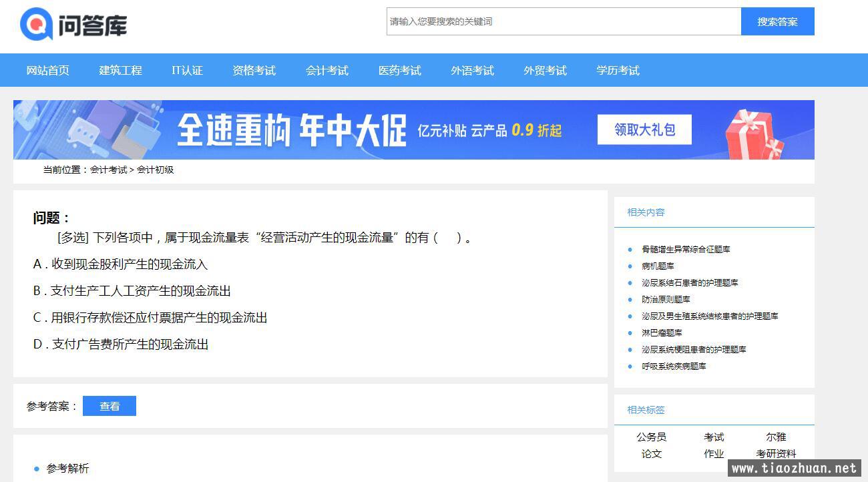
Task: Navigate to the 医药考试 category
Action: pyautogui.click(x=399, y=70)
